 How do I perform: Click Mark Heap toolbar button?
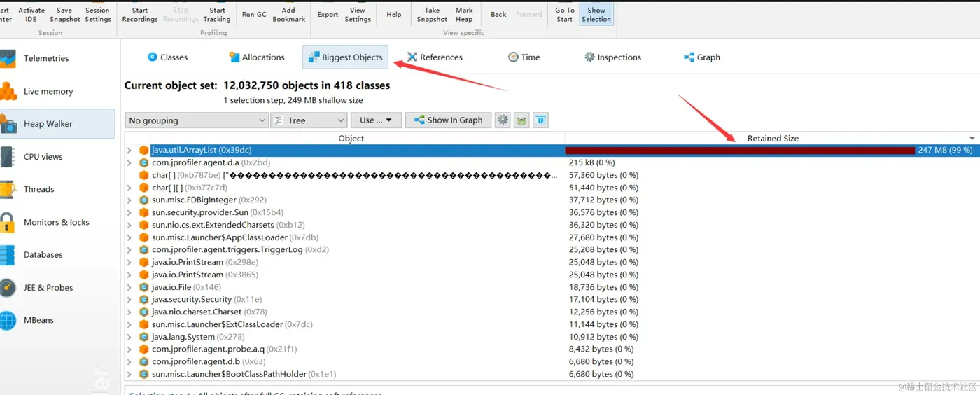click(x=464, y=15)
